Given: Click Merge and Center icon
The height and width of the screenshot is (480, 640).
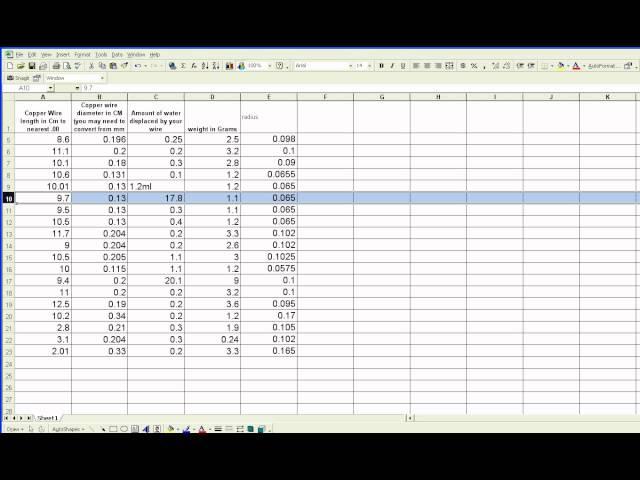Looking at the screenshot, I should (449, 66).
